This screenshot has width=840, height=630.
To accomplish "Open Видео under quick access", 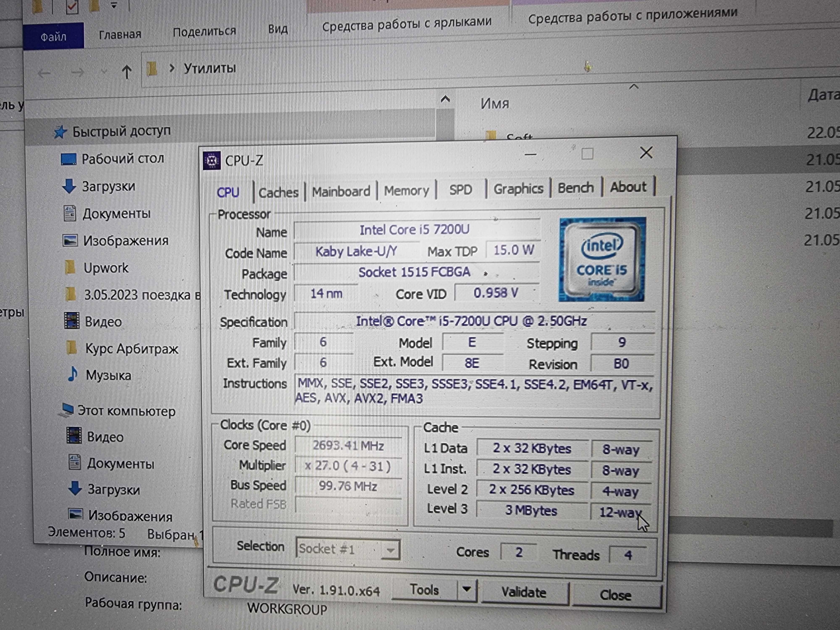I will click(103, 322).
